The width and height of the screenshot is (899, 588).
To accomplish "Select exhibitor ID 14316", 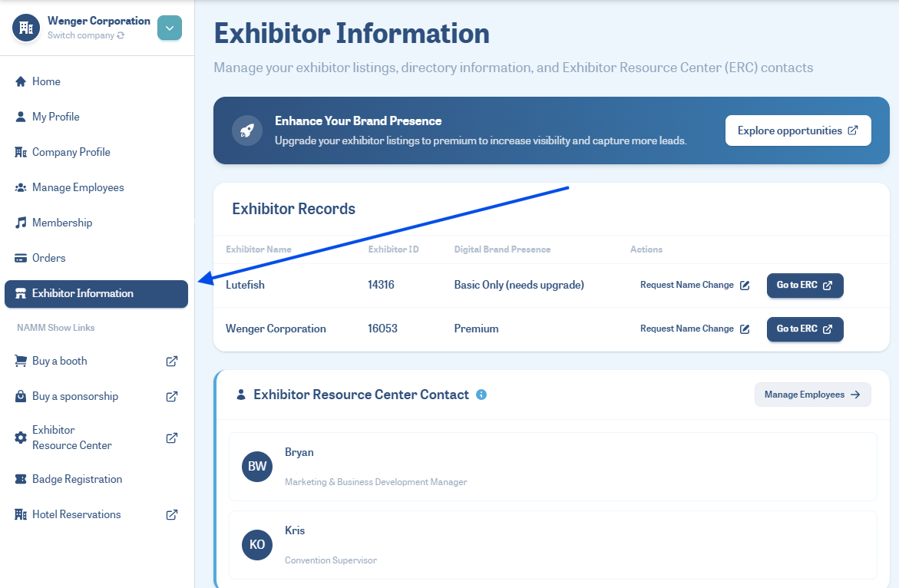I will click(381, 285).
